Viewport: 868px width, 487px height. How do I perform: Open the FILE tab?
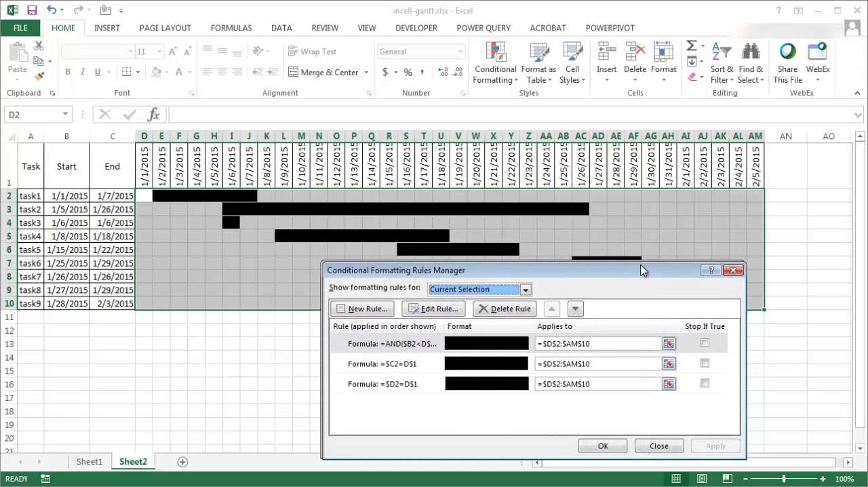click(20, 28)
